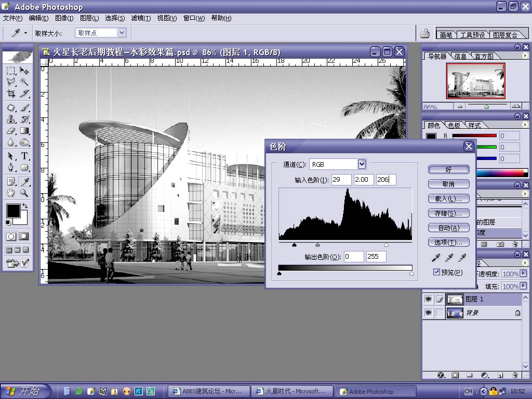Select the Eraser tool
This screenshot has height=399, width=532.
11,130
